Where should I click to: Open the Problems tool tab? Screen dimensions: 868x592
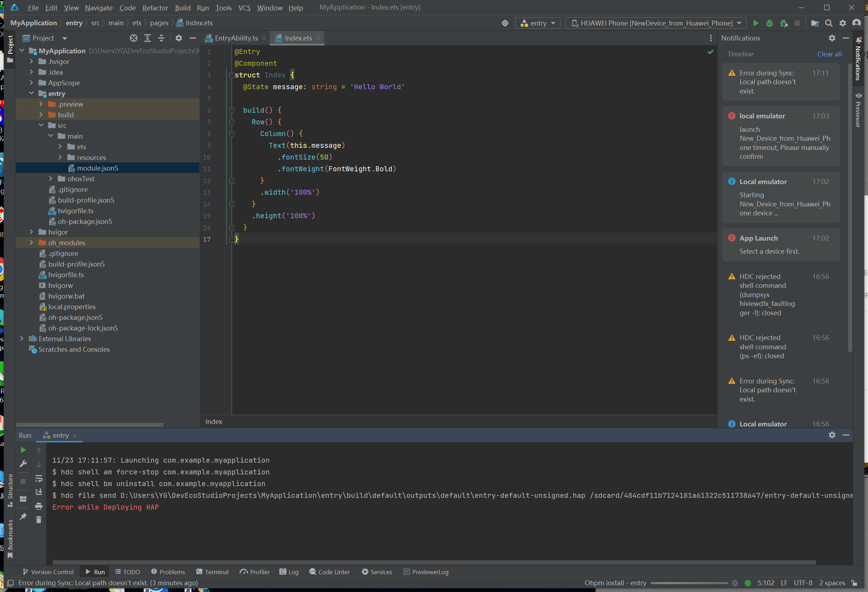[168, 572]
